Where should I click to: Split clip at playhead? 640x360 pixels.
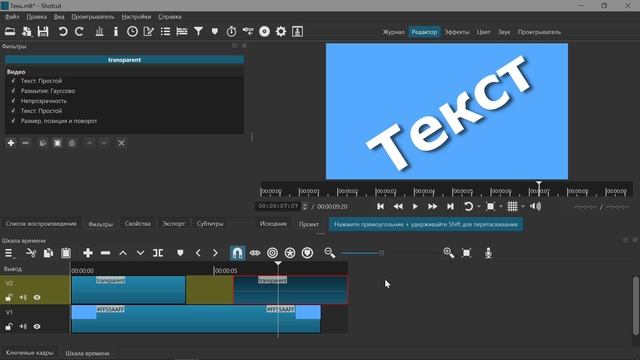point(158,253)
